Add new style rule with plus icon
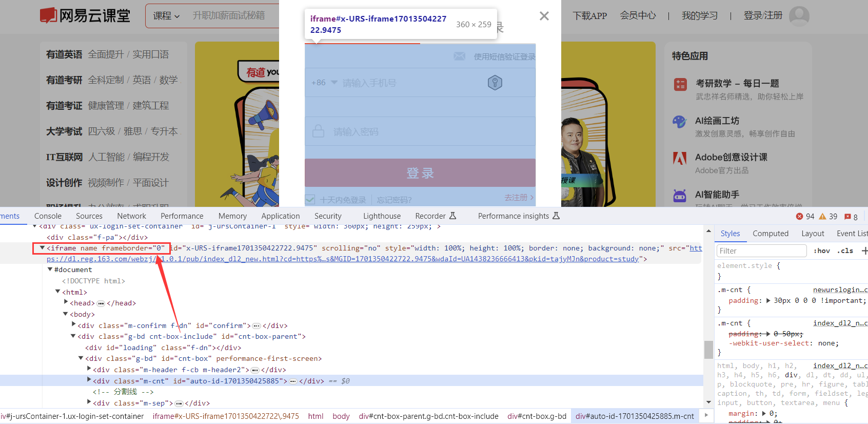 click(864, 250)
